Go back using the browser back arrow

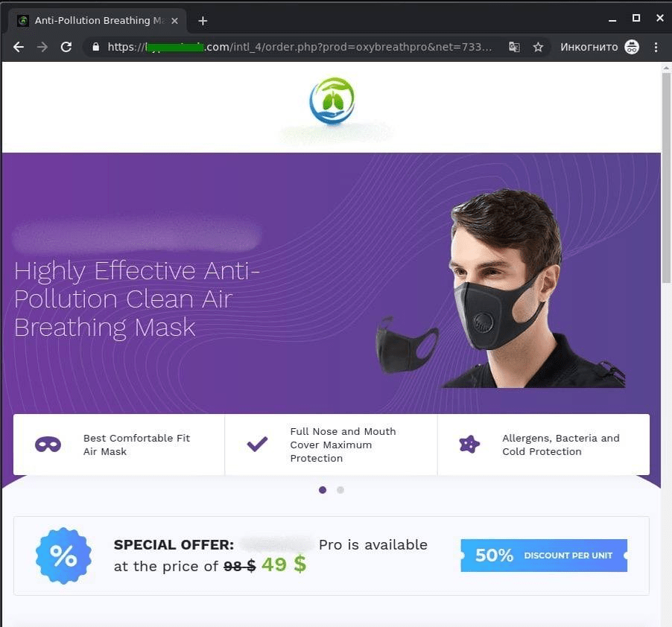tap(19, 47)
